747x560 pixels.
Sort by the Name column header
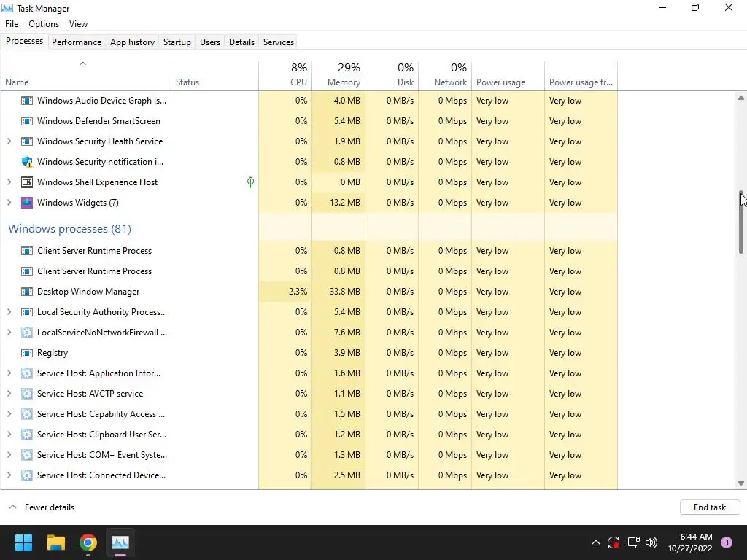tap(86, 75)
